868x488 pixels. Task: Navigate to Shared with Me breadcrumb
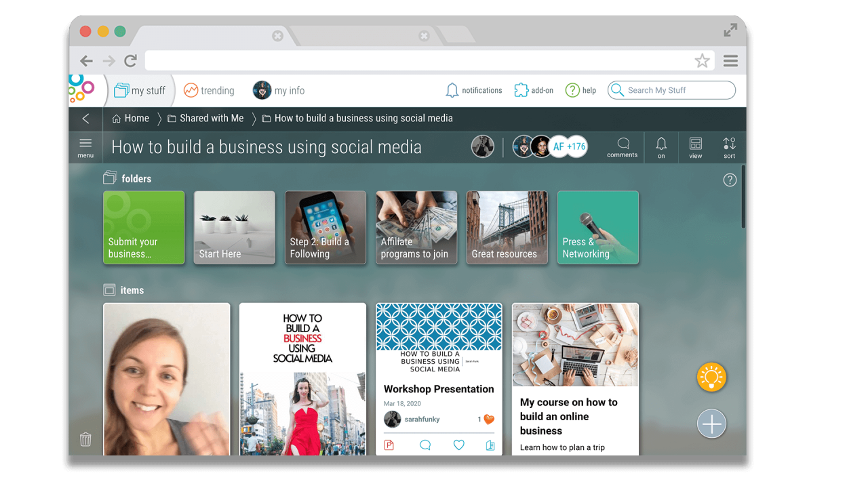click(x=212, y=118)
